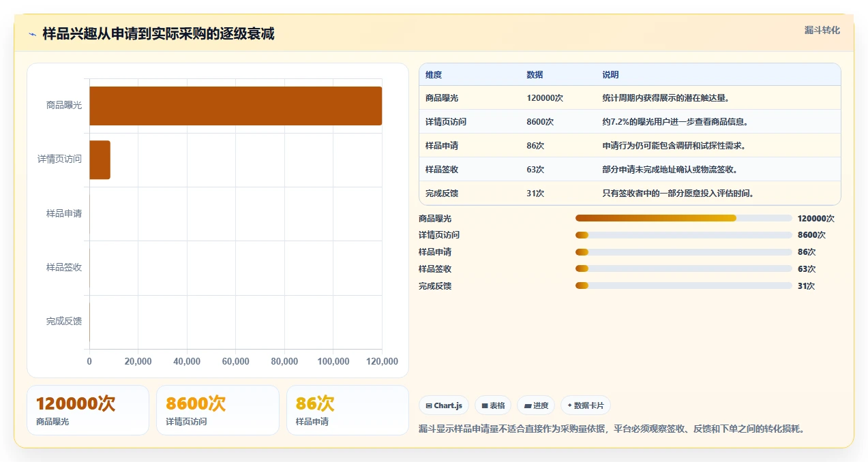This screenshot has height=462, width=868.
Task: Click the 漏斗转化 tag
Action: (x=822, y=31)
